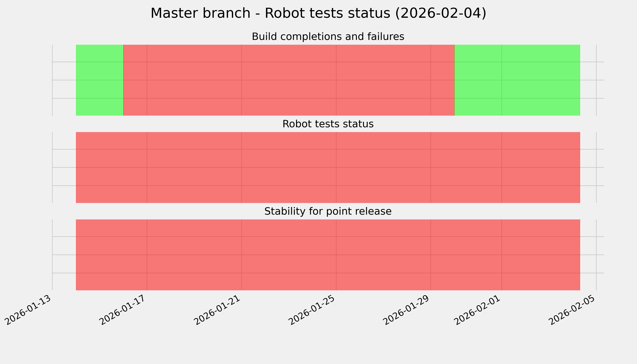Click the red-to-green boundary in the build chart
Image resolution: width=637 pixels, height=364 pixels.
pos(455,80)
